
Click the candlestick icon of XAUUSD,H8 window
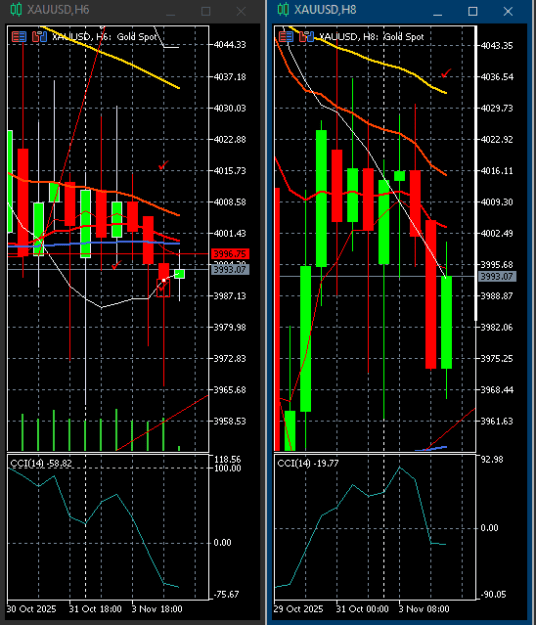283,10
